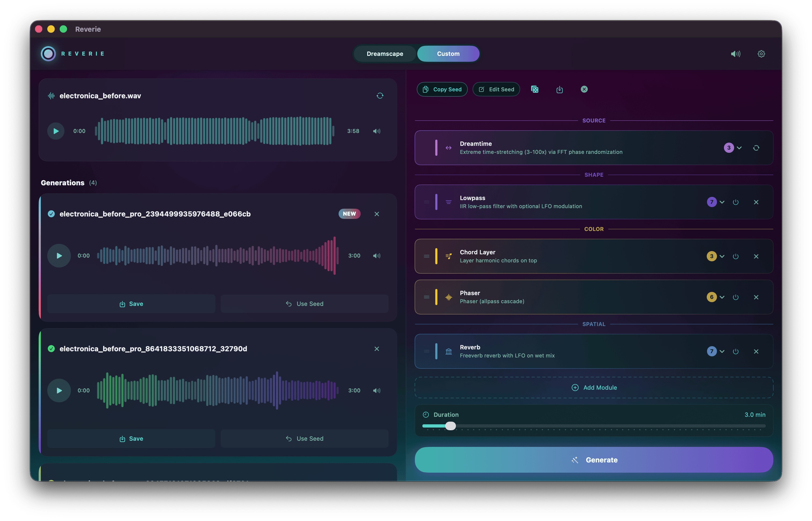
Task: Toggle the master volume speaker in header
Action: (735, 54)
